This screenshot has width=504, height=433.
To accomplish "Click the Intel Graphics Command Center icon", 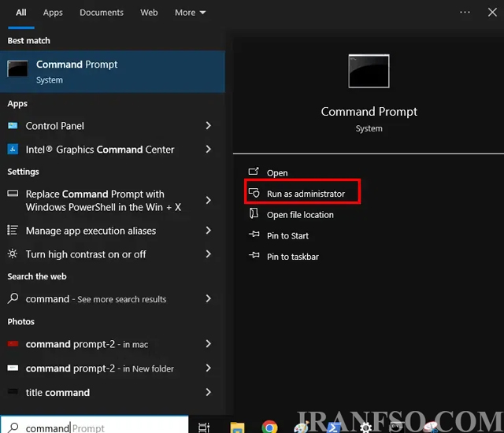I will [x=13, y=149].
